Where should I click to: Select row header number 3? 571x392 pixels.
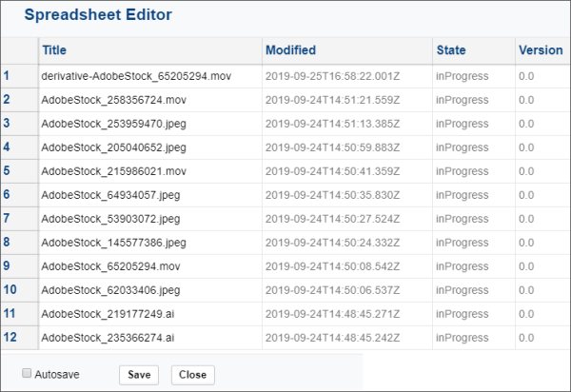pyautogui.click(x=19, y=124)
